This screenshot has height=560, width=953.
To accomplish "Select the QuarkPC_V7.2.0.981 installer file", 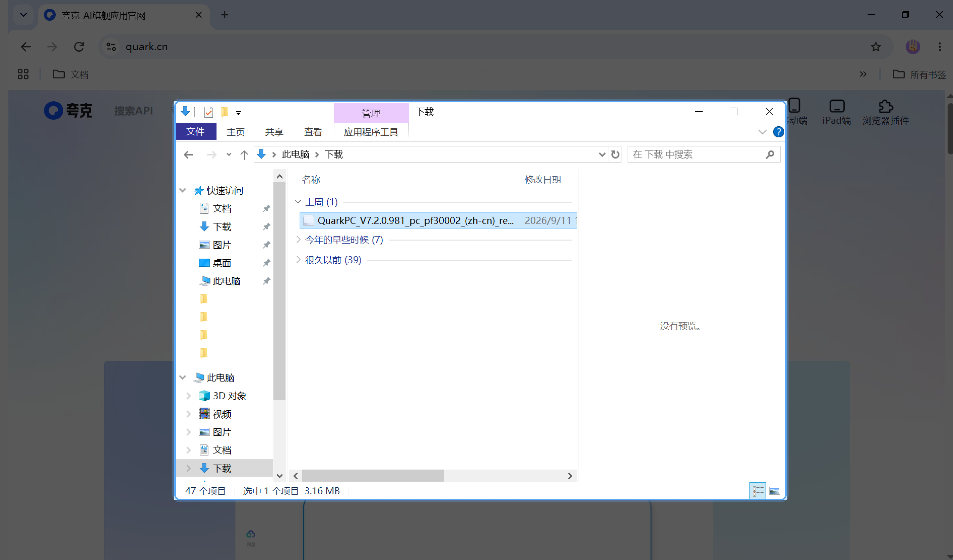I will (438, 221).
